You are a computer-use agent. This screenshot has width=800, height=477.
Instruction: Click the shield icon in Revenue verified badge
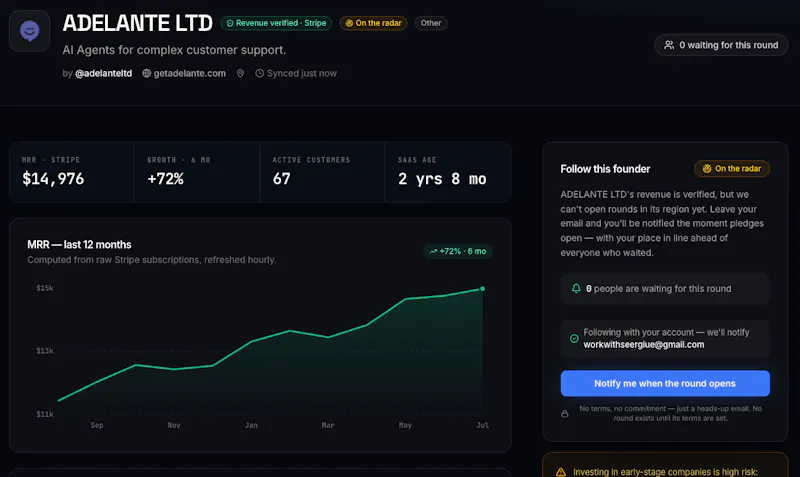(230, 23)
